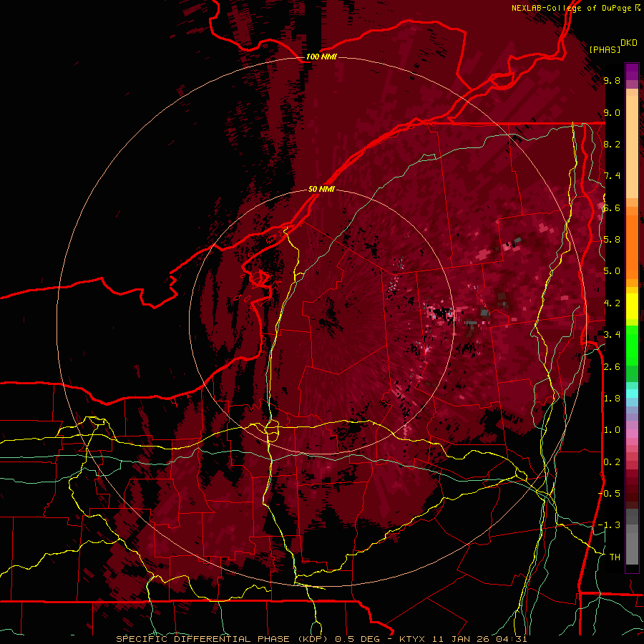The image size is (644, 644).
Task: Click the 9.8 value on the legend
Action: (612, 80)
